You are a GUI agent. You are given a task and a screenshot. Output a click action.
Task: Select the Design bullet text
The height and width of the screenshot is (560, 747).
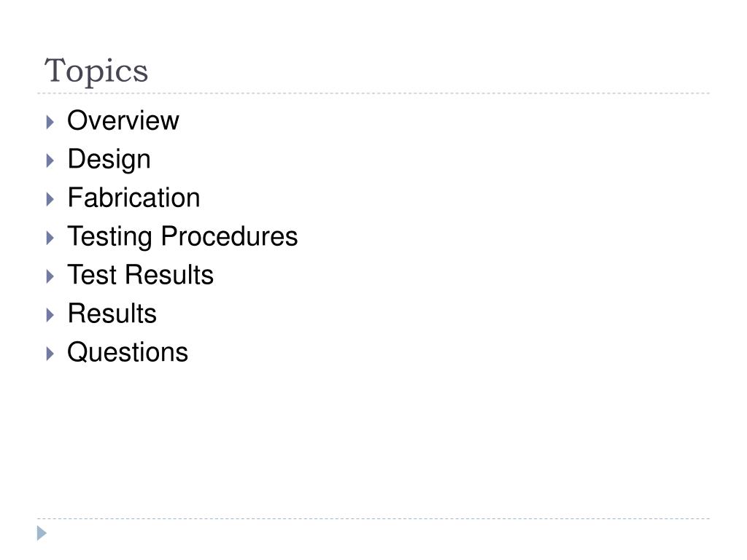point(109,160)
